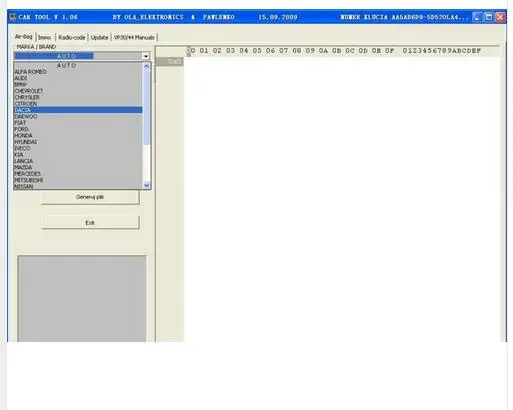Pick MITSUBISHI from the dropdown list
This screenshot has height=410, width=513.
(78, 180)
